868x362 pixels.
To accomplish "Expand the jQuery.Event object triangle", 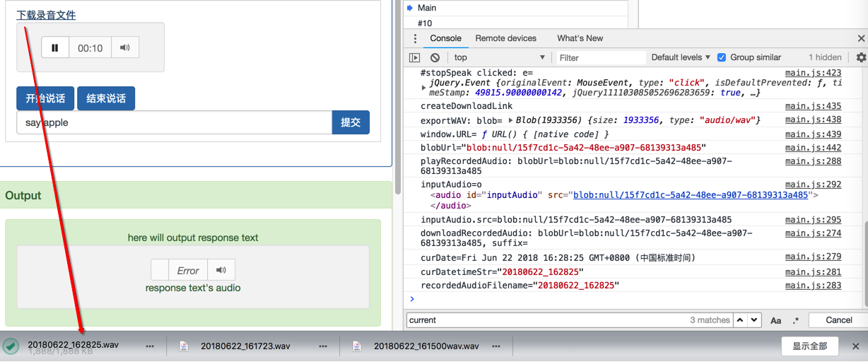I will (x=423, y=88).
